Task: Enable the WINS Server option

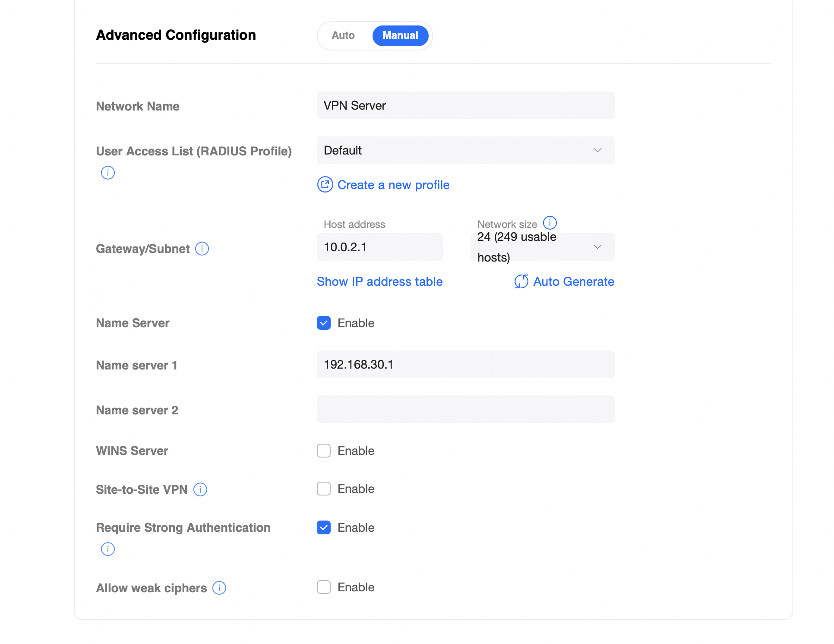Action: [x=323, y=451]
